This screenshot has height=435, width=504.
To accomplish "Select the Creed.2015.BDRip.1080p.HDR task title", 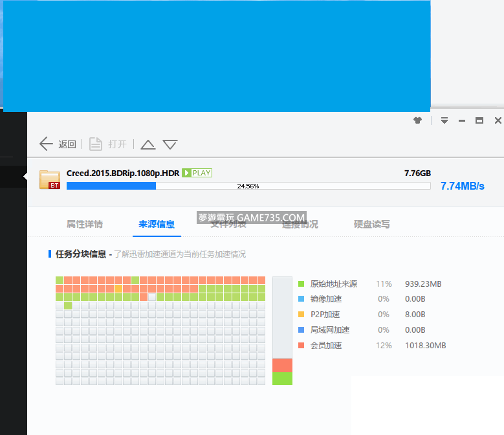I will 122,173.
